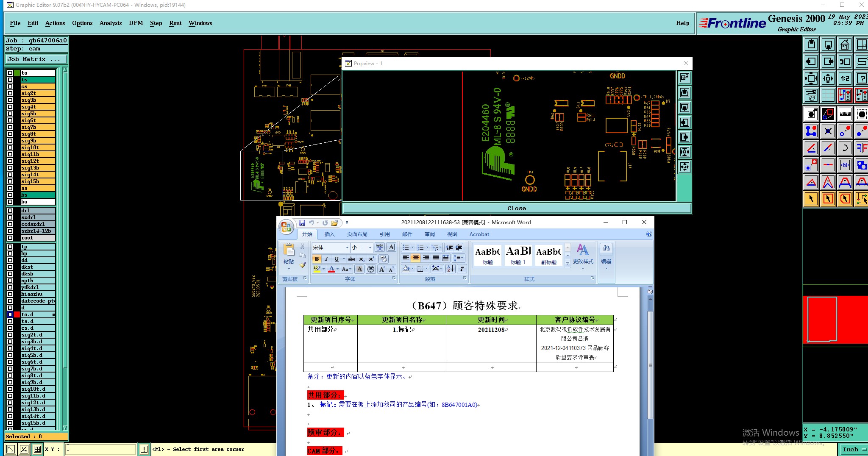The image size is (868, 456).
Task: Open the font color dropdown arrow
Action: (x=337, y=269)
